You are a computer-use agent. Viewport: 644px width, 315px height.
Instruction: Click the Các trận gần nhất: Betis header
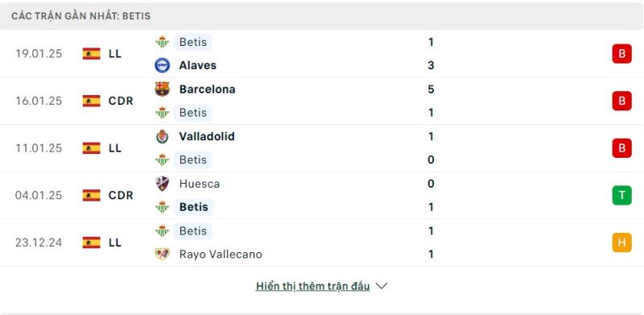[81, 16]
